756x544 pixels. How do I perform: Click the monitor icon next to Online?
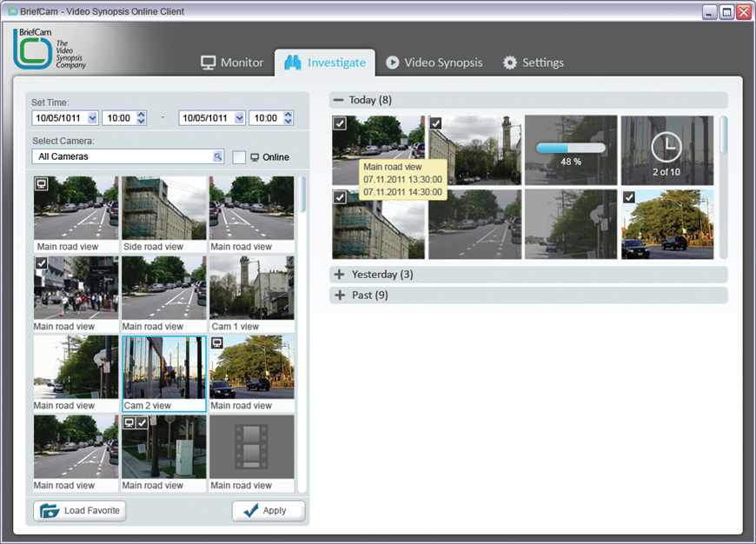255,157
